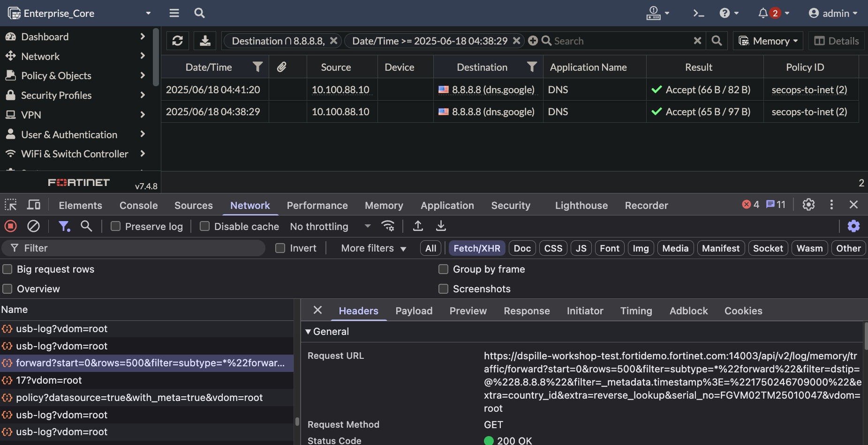Close the request details pane
868x445 pixels.
pyautogui.click(x=317, y=310)
